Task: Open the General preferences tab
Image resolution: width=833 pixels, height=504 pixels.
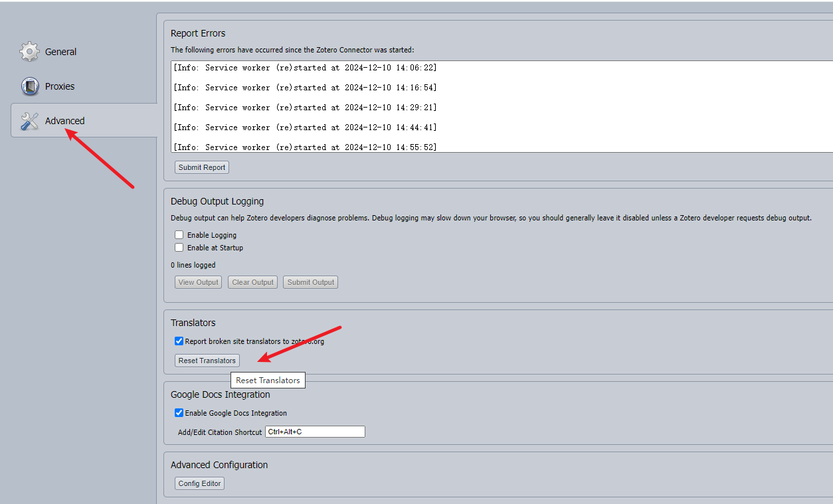Action: coord(60,52)
